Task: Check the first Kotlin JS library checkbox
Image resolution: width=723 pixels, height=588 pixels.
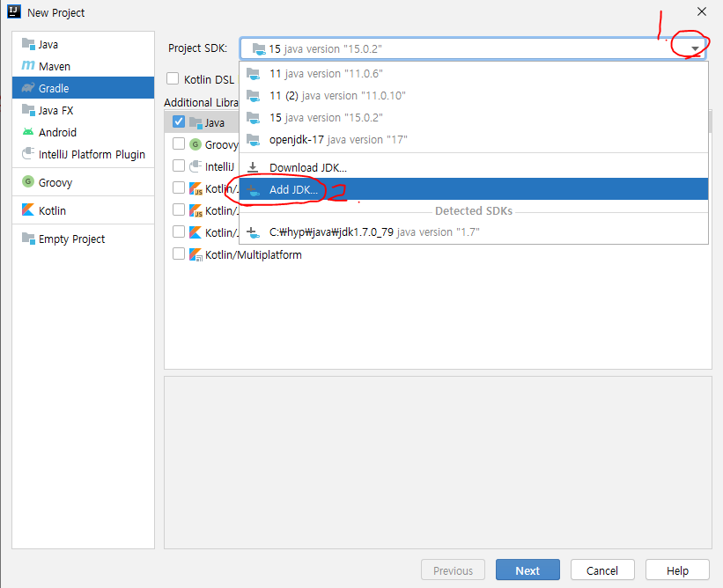Action: click(x=179, y=187)
